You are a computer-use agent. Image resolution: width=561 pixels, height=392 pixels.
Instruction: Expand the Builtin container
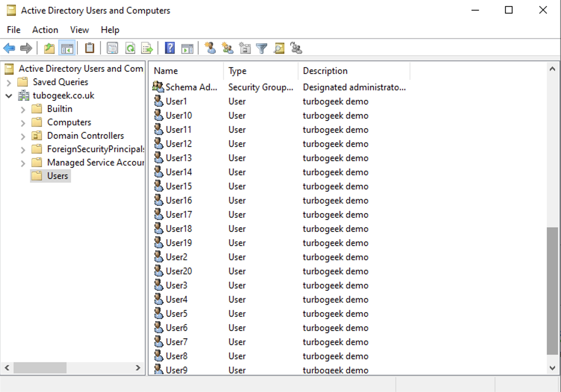[x=23, y=109]
